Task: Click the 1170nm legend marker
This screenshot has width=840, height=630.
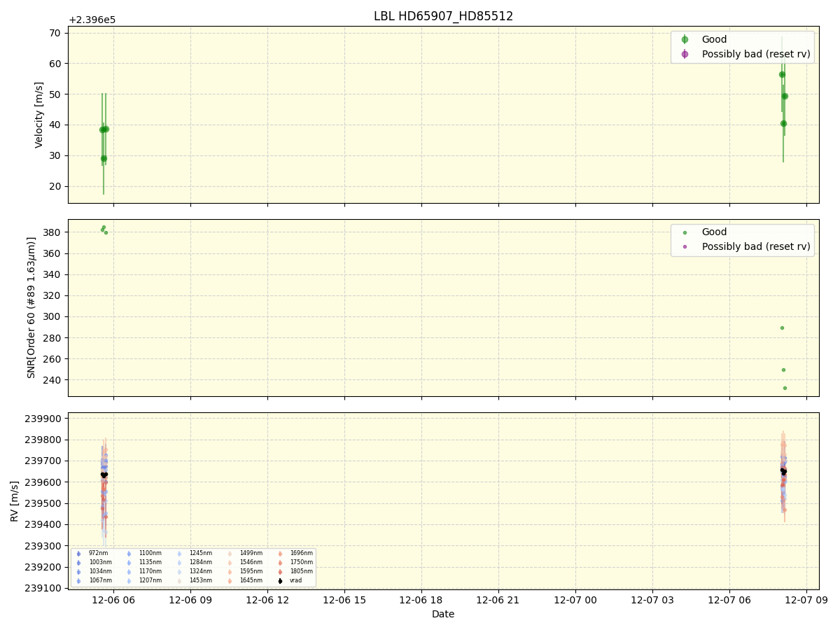Action: (x=129, y=572)
